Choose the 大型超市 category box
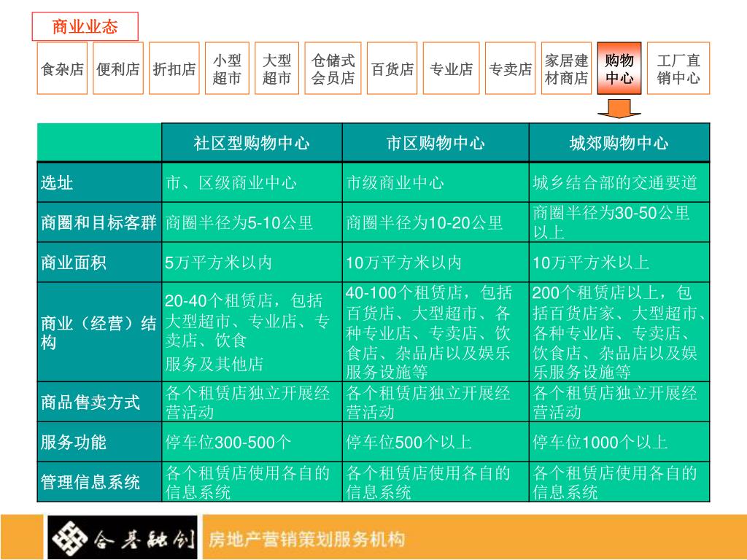The height and width of the screenshot is (560, 747). tap(276, 68)
